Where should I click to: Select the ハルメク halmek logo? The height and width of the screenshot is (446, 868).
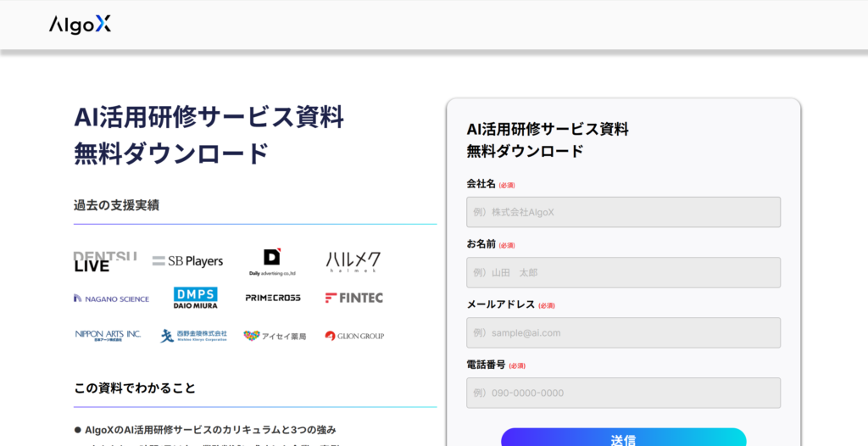click(x=353, y=262)
